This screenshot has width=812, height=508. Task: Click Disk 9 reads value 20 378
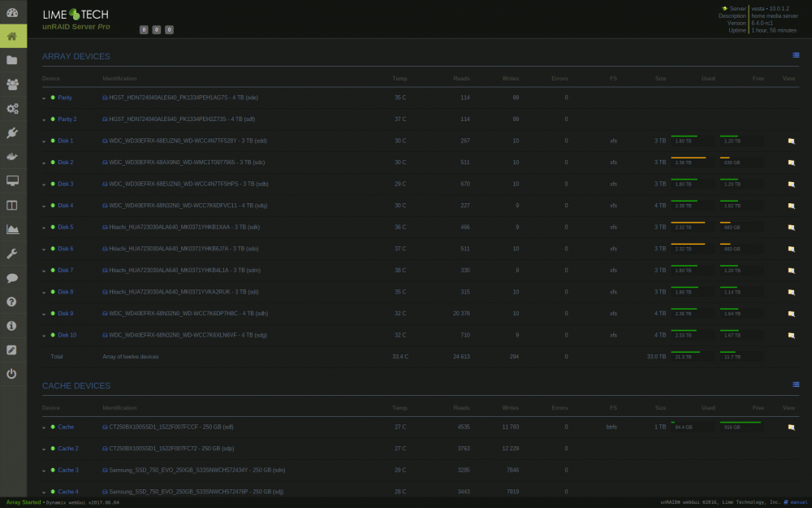pyautogui.click(x=461, y=314)
